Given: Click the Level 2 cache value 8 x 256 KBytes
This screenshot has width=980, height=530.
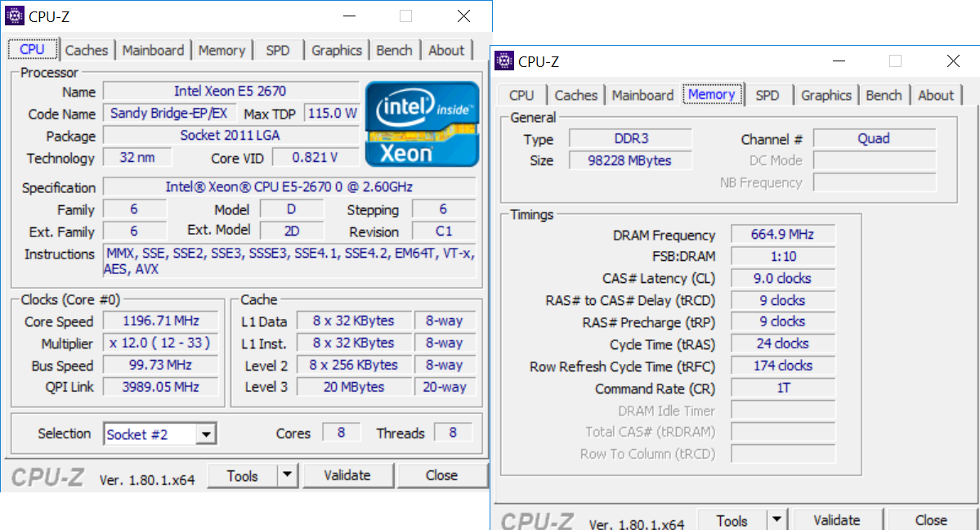Looking at the screenshot, I should 354,365.
